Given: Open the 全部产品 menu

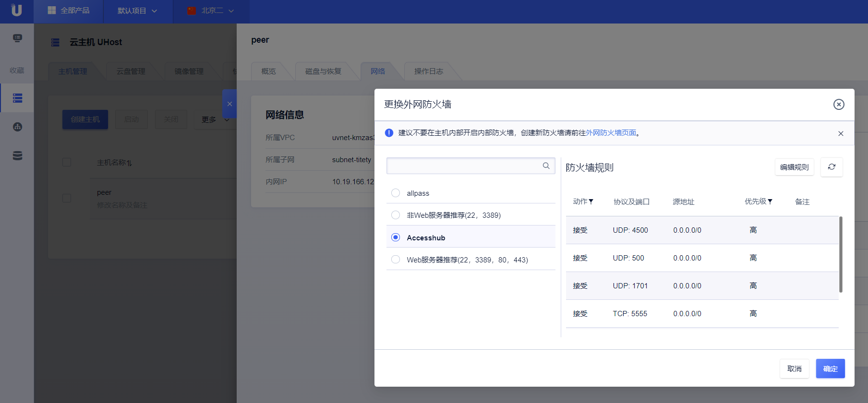Looking at the screenshot, I should (x=69, y=11).
